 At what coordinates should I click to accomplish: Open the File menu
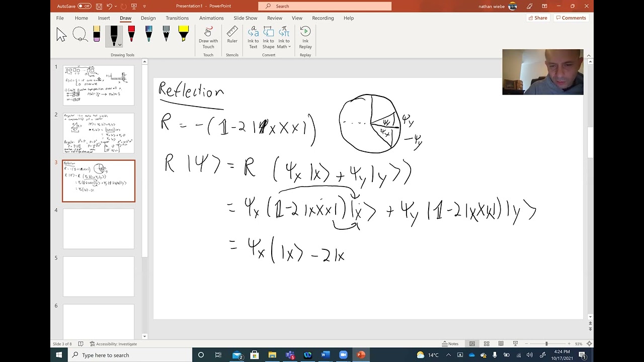pyautogui.click(x=60, y=18)
